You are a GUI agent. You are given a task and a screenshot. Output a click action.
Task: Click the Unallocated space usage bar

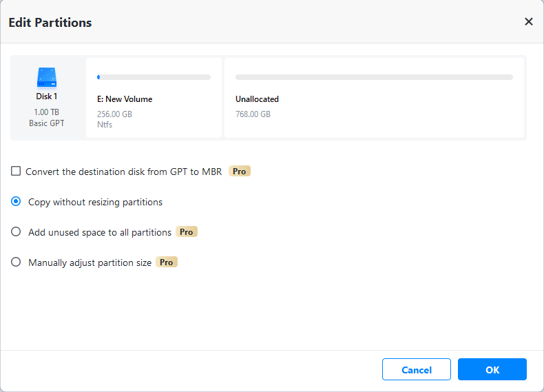click(374, 77)
